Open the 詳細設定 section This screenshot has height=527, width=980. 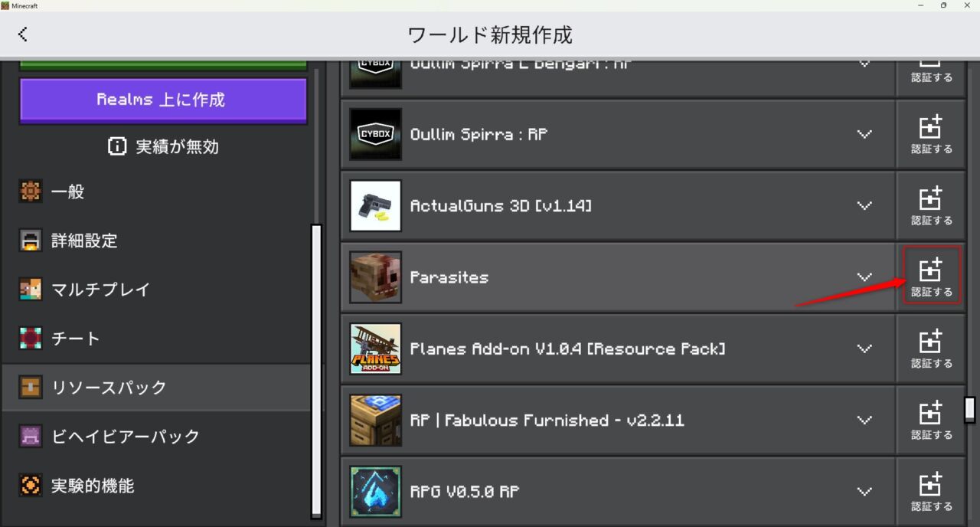pyautogui.click(x=156, y=241)
